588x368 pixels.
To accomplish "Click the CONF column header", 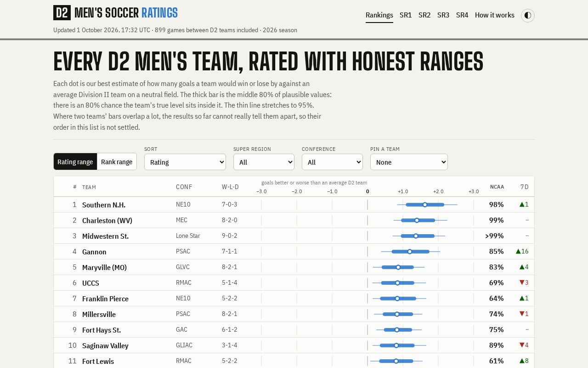I will pyautogui.click(x=184, y=187).
